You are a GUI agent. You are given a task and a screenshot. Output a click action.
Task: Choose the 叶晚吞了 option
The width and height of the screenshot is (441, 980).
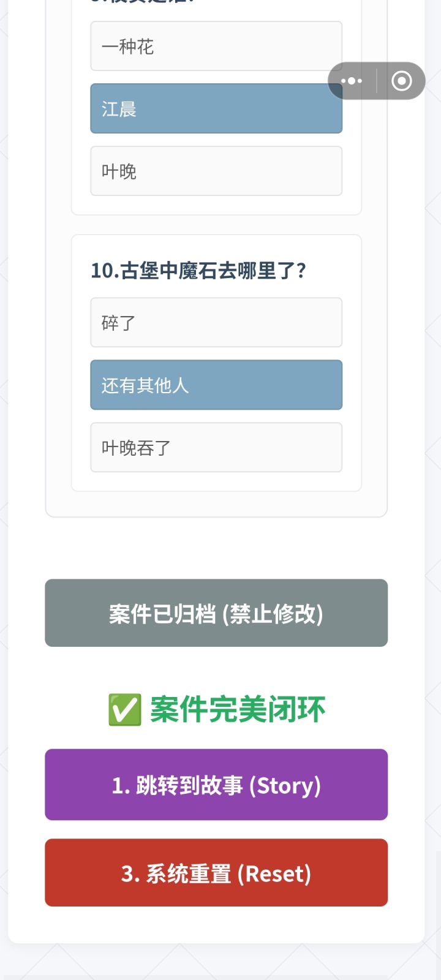pos(216,447)
